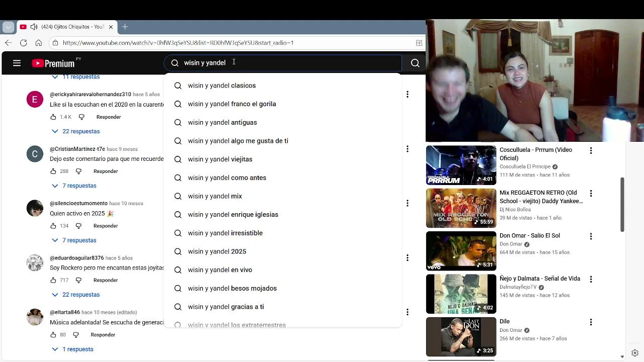Expand 7 respuestas under CristianMartinez comment

tap(74, 186)
